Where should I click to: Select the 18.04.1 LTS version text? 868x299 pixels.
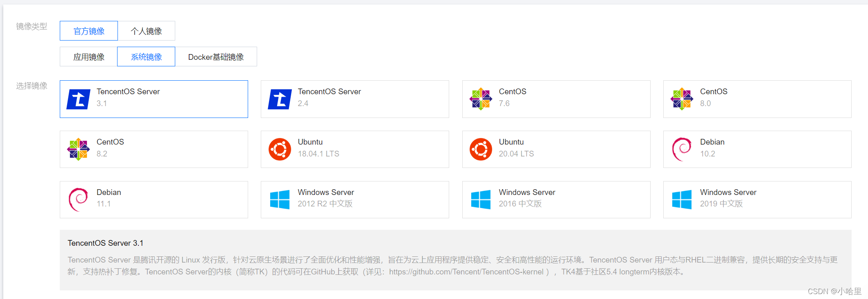click(x=319, y=154)
